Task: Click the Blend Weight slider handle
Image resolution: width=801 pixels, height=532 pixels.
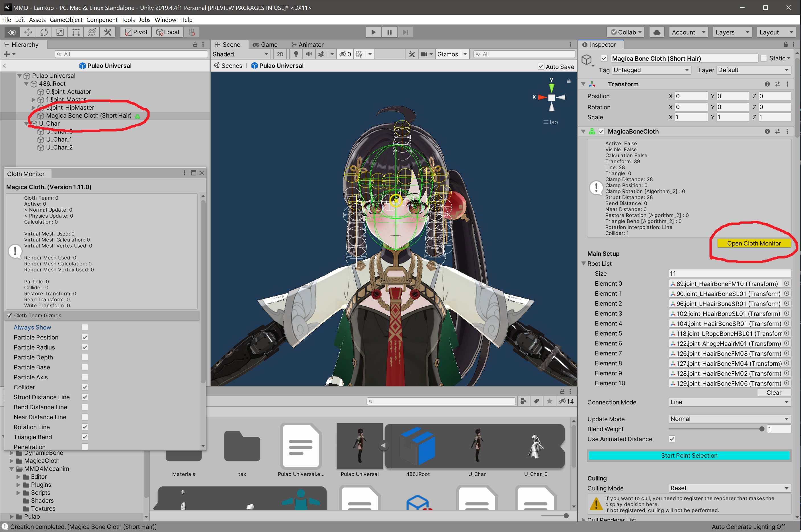Action: 762,429
